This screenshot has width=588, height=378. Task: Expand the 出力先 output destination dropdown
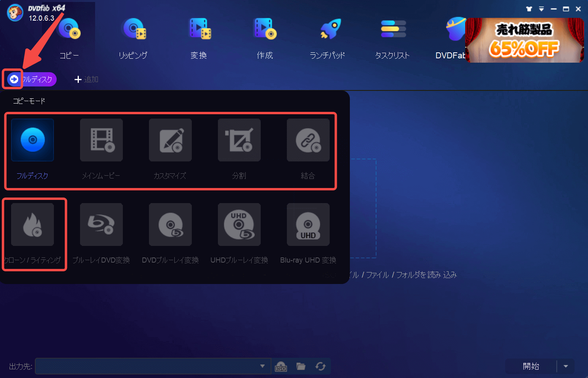[x=262, y=366]
